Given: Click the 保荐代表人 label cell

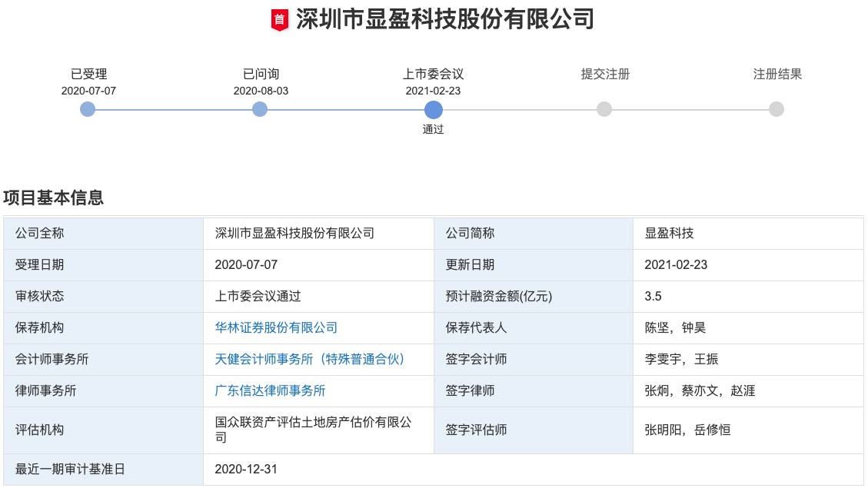Looking at the screenshot, I should click(534, 327).
